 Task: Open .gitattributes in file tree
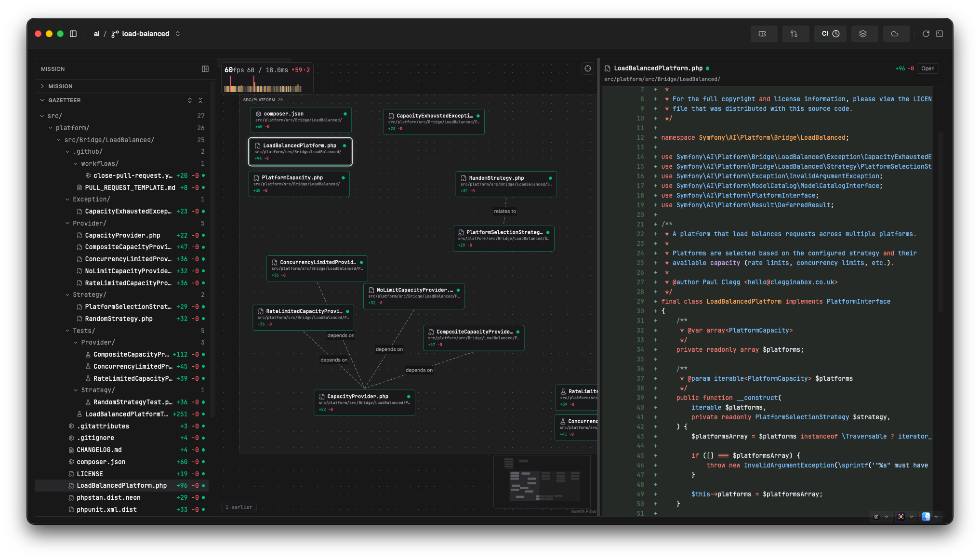point(122,426)
